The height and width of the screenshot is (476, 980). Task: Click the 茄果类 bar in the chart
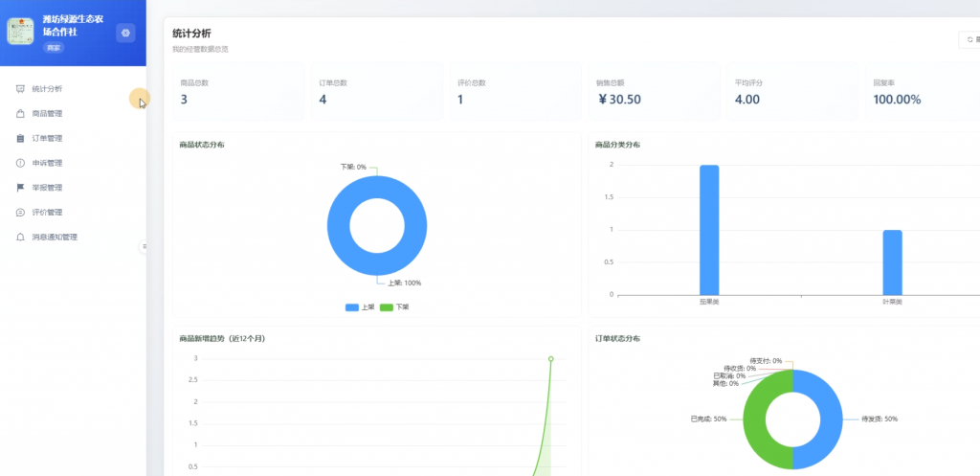click(x=709, y=230)
